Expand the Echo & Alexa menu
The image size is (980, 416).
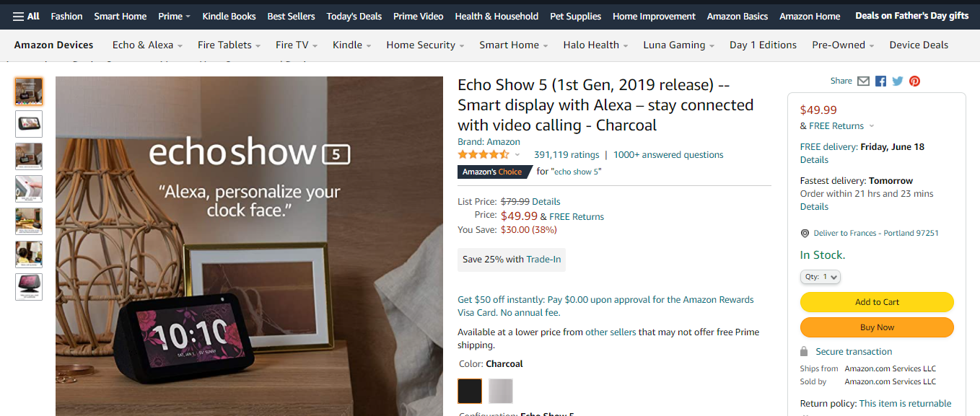point(147,45)
